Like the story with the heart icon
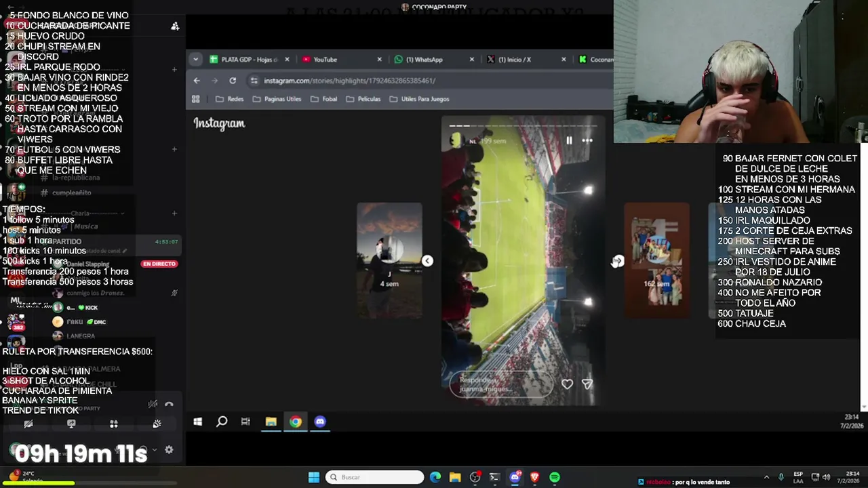The height and width of the screenshot is (488, 868). pyautogui.click(x=567, y=384)
